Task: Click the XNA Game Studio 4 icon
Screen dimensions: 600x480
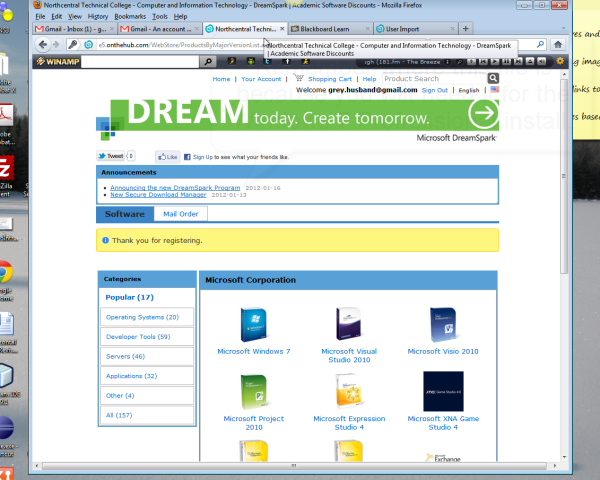Action: 443,392
